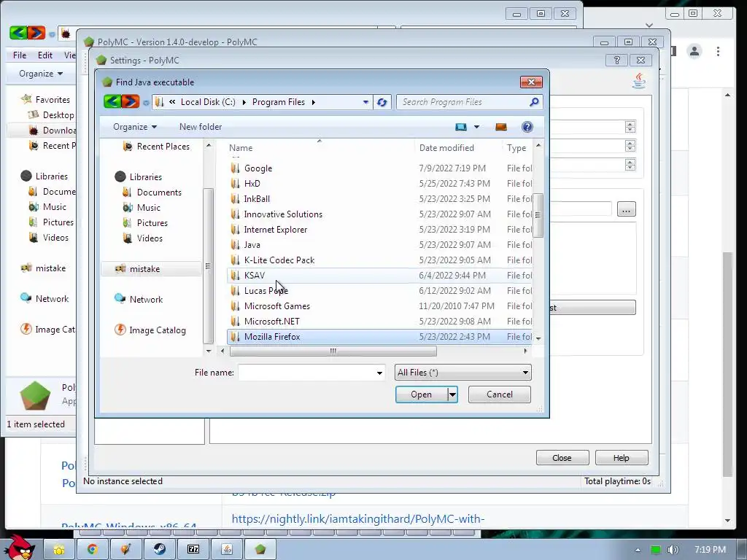Screen dimensions: 747x560
Task: Open the All Files filter dropdown
Action: (462, 373)
